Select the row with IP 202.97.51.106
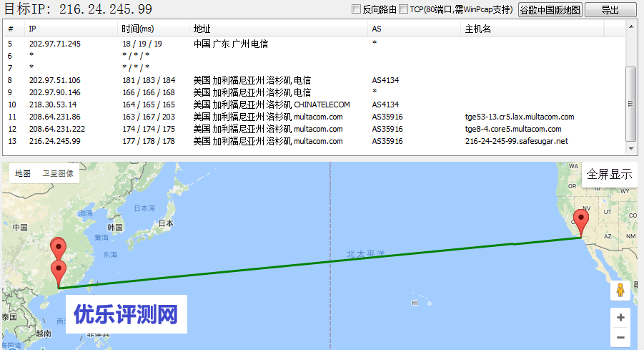This screenshot has height=350, width=644. [x=314, y=80]
